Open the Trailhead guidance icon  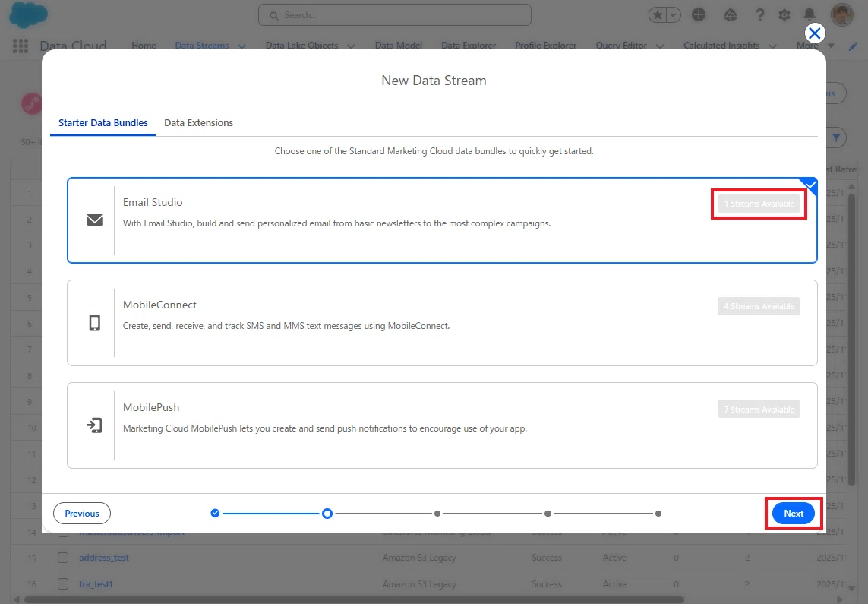tap(730, 15)
